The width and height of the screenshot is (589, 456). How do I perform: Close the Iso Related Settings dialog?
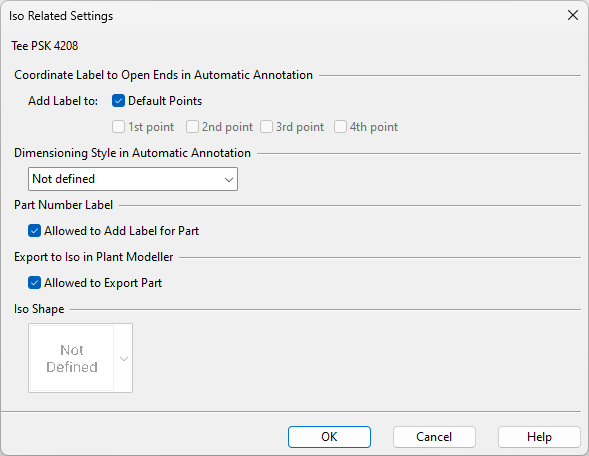(573, 15)
